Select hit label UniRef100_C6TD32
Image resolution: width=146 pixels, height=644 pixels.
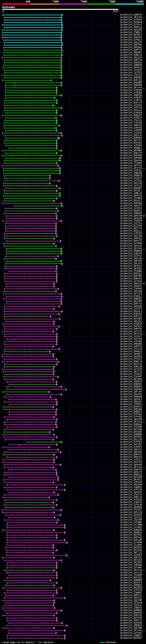click(131, 180)
